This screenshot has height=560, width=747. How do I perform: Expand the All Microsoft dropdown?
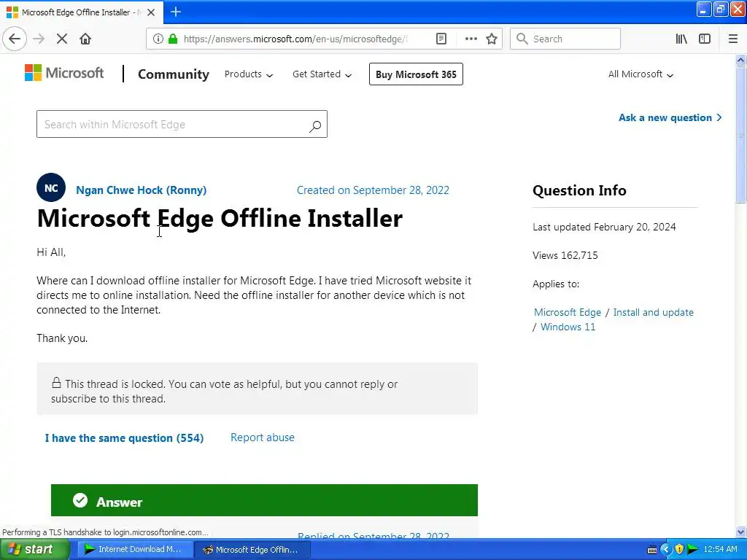coord(640,74)
